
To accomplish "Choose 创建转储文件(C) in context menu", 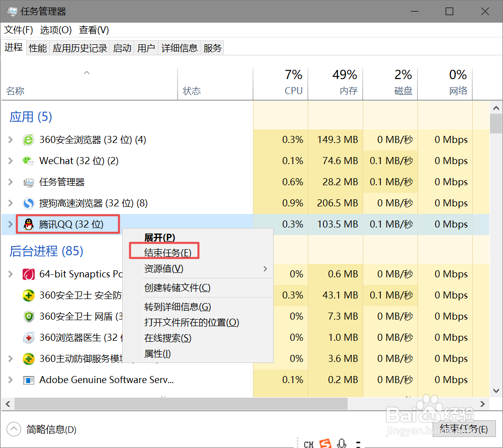I will 198,288.
